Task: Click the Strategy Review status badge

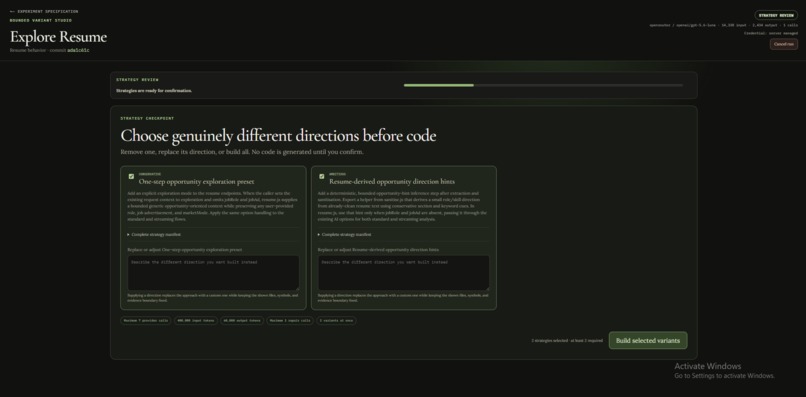Action: coord(776,15)
